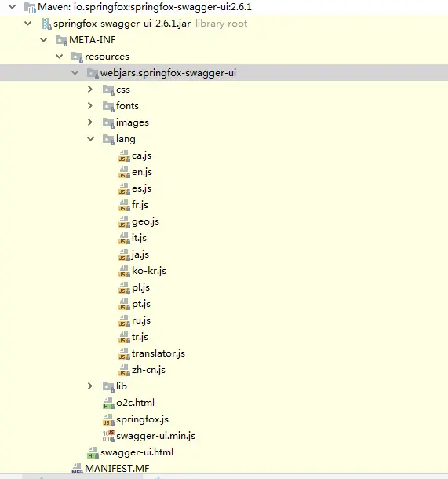Click the JS icon of it.js
The height and width of the screenshot is (479, 448).
tap(124, 238)
